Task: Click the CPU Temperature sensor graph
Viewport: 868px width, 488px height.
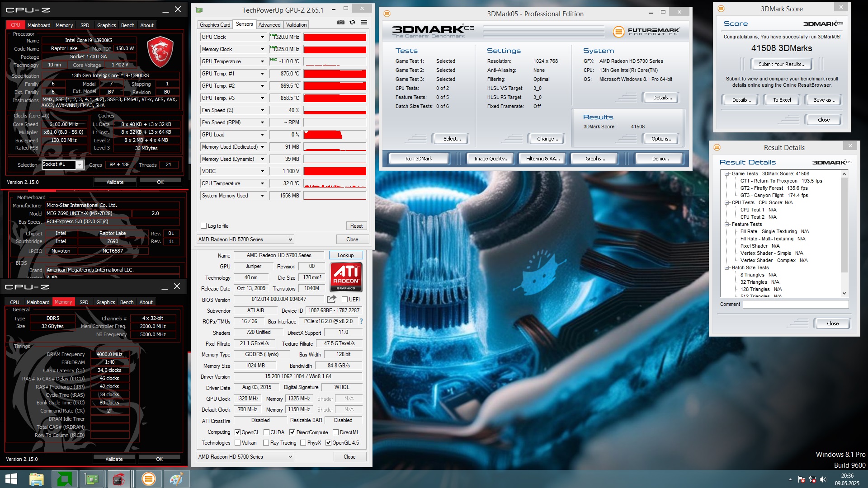Action: coord(335,183)
